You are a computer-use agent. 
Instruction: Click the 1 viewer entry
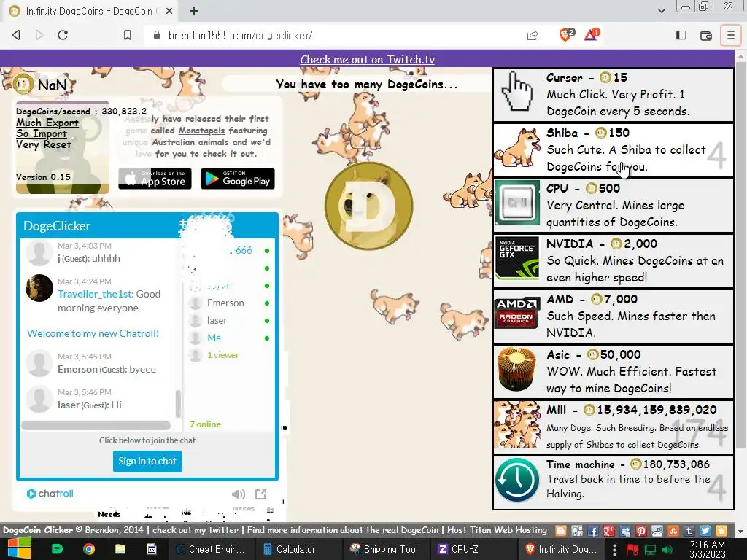tap(223, 355)
